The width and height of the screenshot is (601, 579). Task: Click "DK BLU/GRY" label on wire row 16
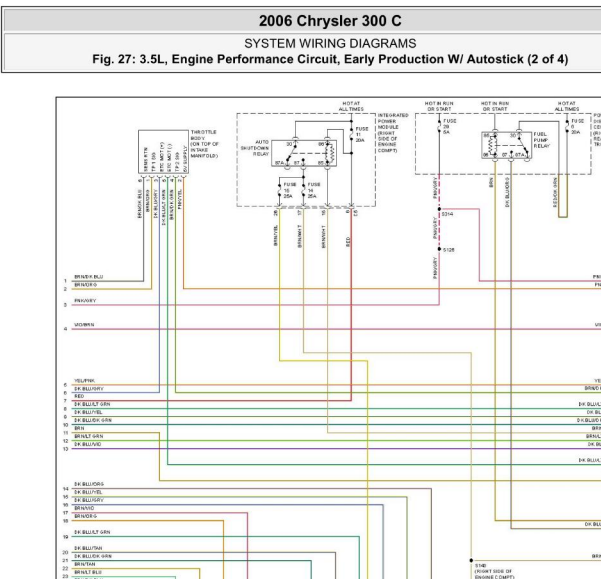tap(89, 500)
